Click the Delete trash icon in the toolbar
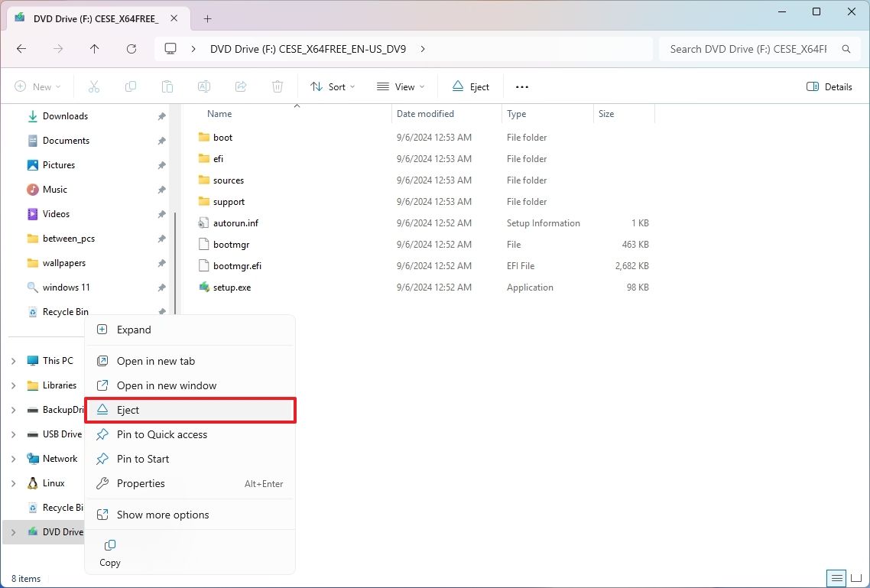This screenshot has width=870, height=588. click(277, 86)
